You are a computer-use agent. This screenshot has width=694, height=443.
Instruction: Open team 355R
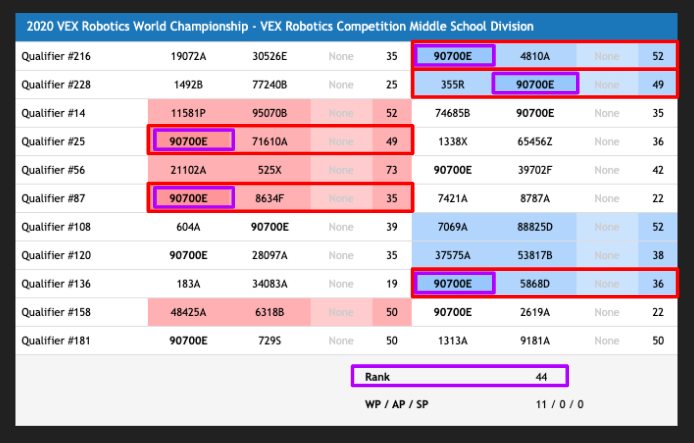[452, 85]
